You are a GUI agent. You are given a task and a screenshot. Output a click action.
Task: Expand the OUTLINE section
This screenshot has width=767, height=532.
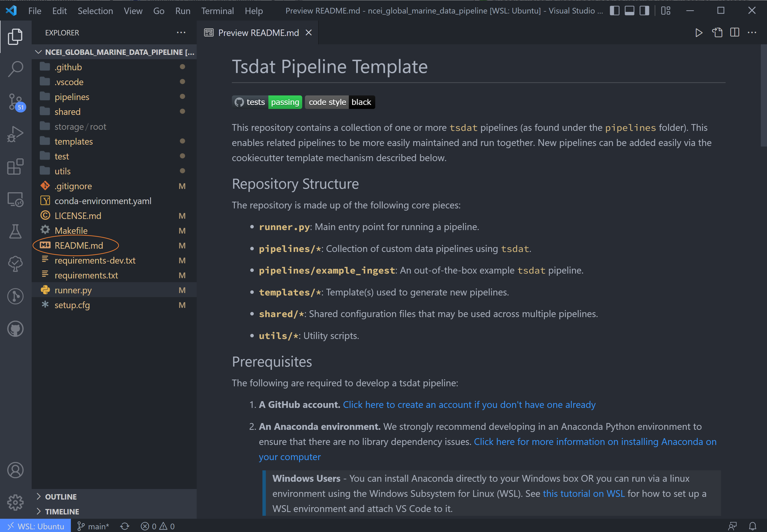click(x=114, y=497)
